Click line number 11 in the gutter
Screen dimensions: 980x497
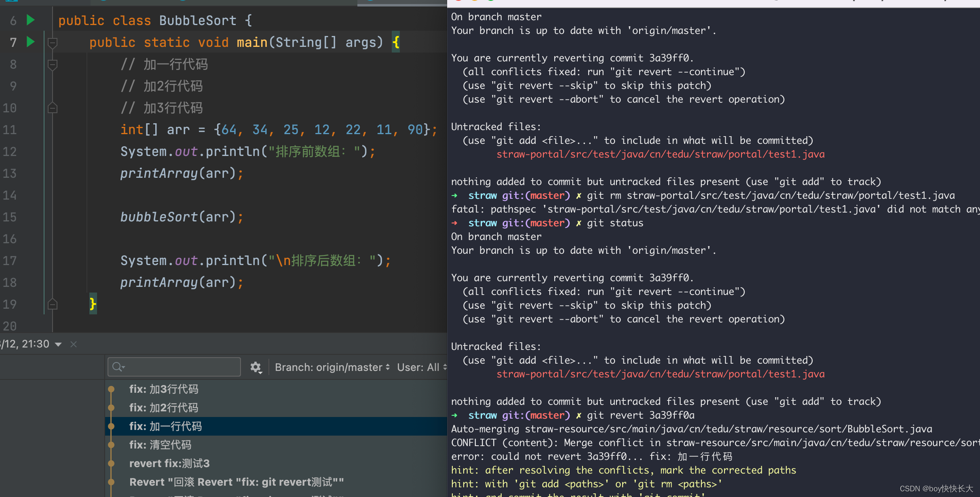coord(10,130)
